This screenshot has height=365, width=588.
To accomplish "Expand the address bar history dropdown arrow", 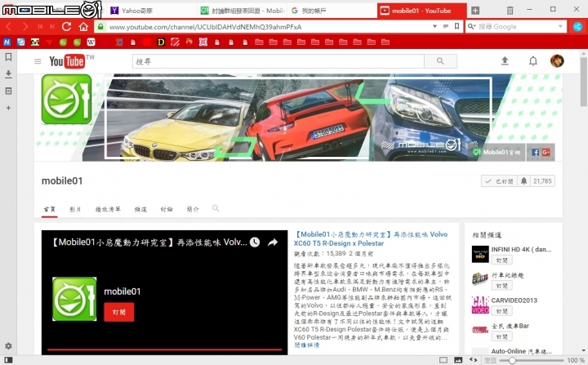I will (x=434, y=26).
